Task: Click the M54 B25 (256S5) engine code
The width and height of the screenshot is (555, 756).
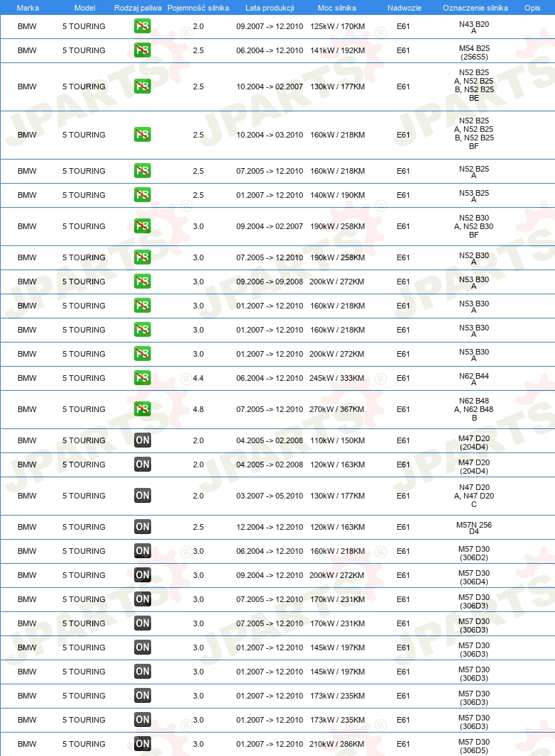Action: (474, 52)
